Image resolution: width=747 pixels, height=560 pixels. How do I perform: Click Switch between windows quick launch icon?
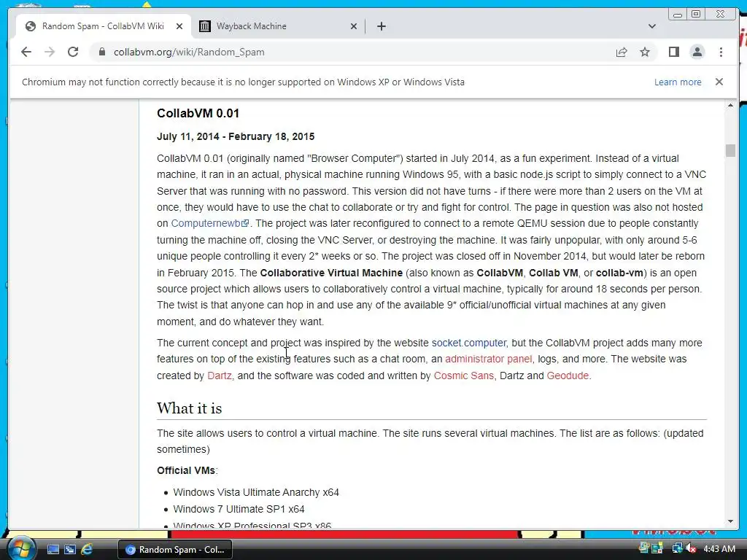[69, 550]
